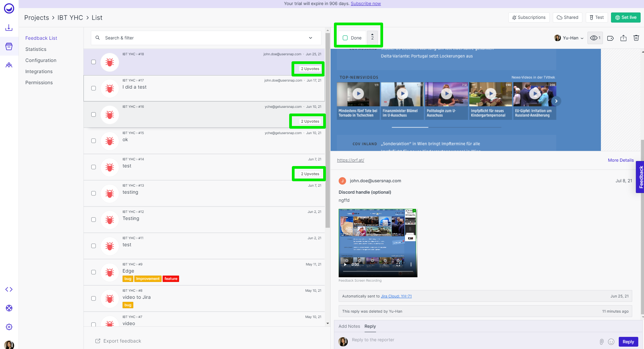
Task: Click the bug icon of item #17
Action: click(110, 88)
